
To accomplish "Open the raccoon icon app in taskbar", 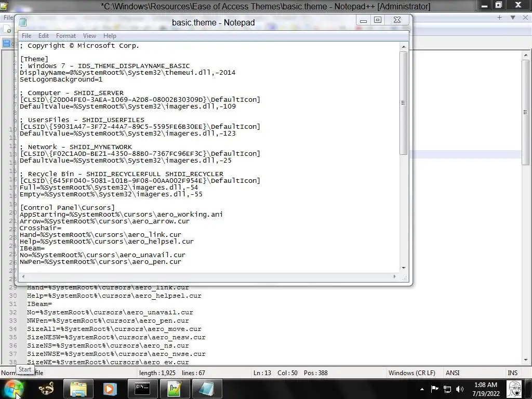I will (46, 389).
